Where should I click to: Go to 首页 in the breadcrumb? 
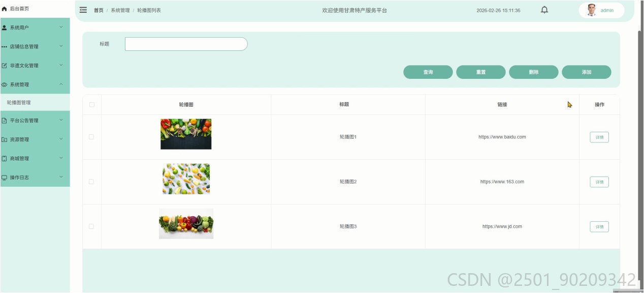[x=99, y=10]
